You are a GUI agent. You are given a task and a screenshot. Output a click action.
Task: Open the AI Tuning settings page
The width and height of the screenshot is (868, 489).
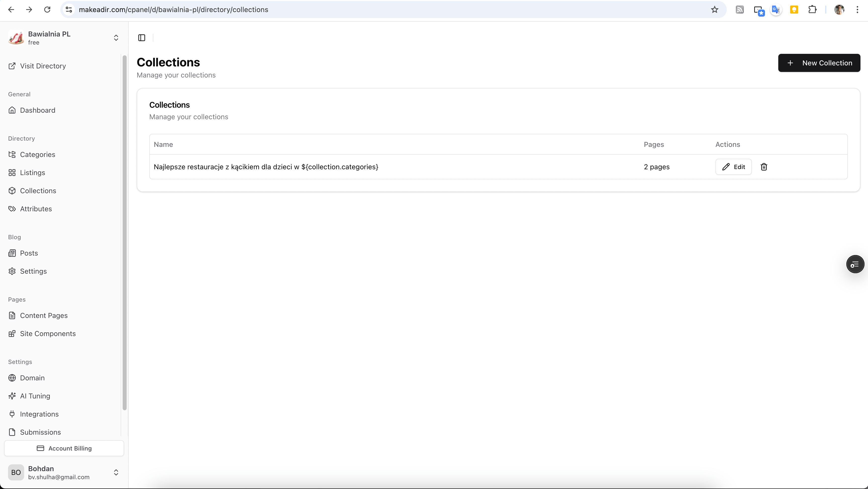35,396
